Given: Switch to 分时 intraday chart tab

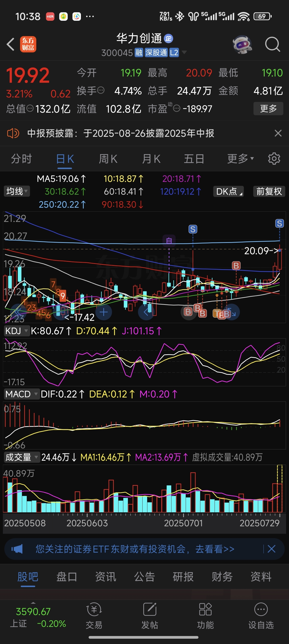Looking at the screenshot, I should click(x=21, y=159).
